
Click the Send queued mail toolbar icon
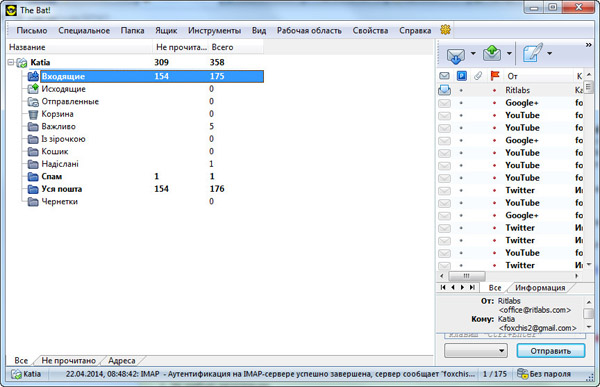point(492,54)
